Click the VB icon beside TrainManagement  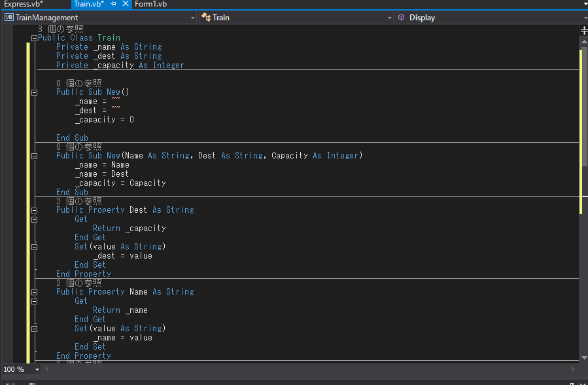[x=8, y=18]
